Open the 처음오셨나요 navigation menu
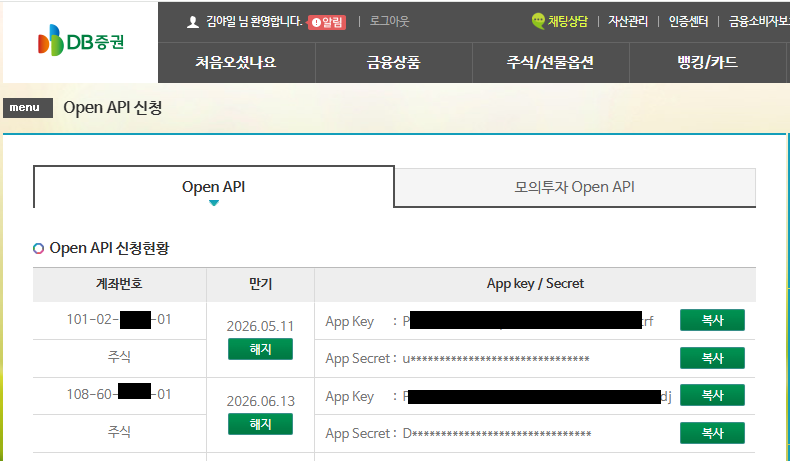Viewport: 790px width, 461px height. [x=236, y=63]
